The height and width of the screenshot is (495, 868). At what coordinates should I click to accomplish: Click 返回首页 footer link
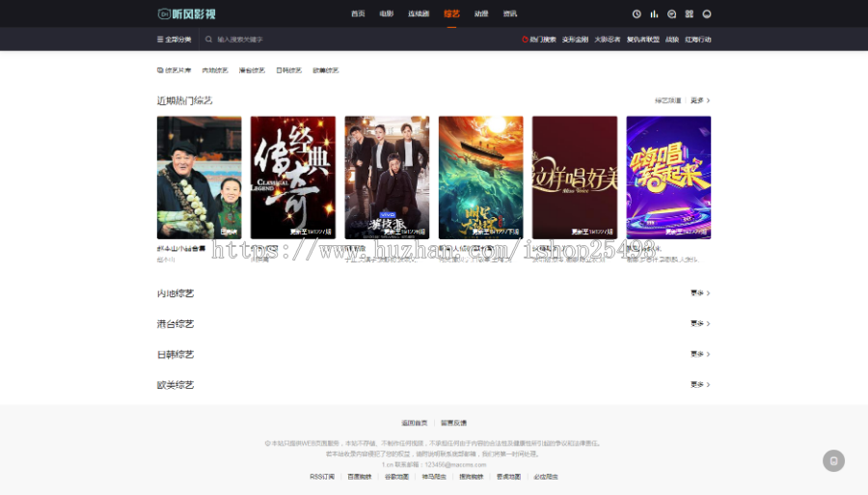point(415,423)
